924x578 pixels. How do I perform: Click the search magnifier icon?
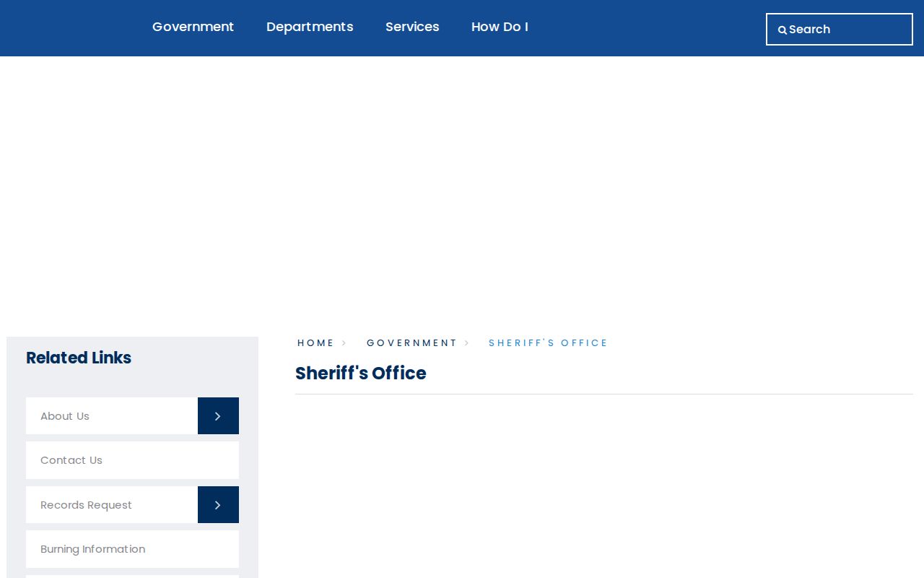tap(782, 30)
